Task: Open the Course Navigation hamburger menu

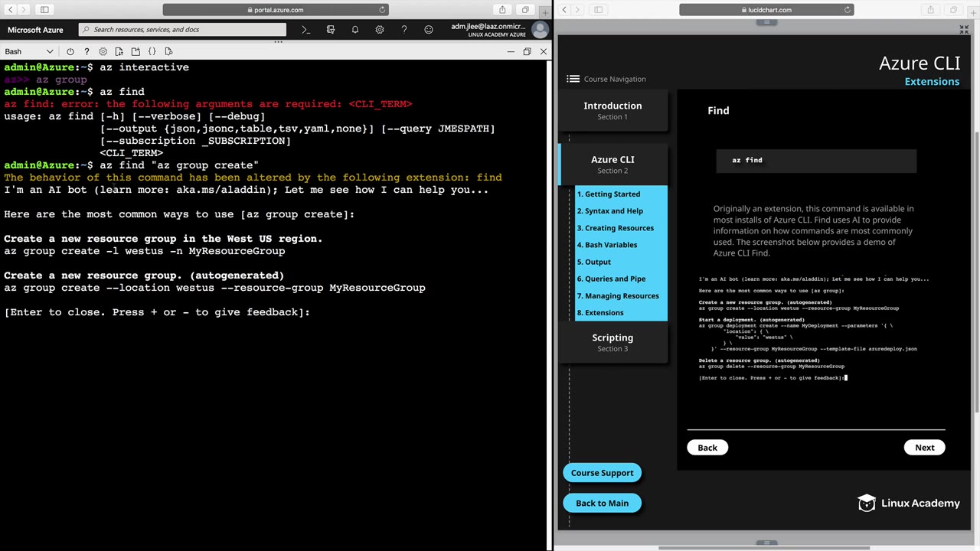Action: click(573, 79)
